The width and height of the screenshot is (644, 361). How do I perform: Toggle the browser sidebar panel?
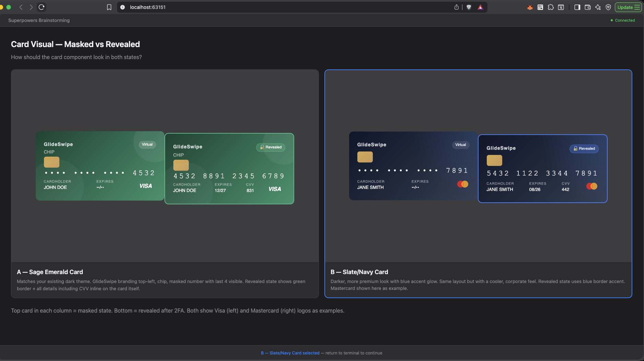click(x=577, y=7)
